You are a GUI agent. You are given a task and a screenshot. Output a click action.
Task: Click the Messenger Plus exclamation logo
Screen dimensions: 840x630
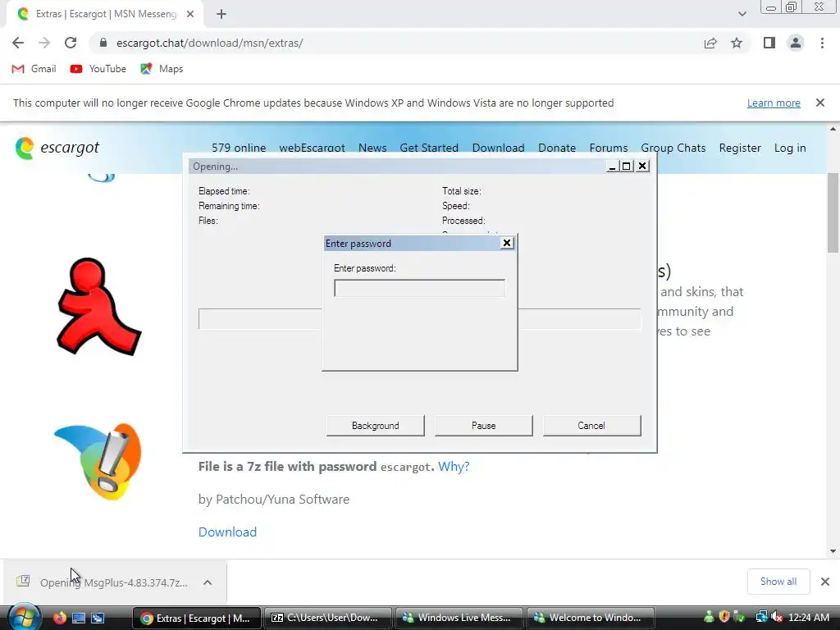[98, 461]
